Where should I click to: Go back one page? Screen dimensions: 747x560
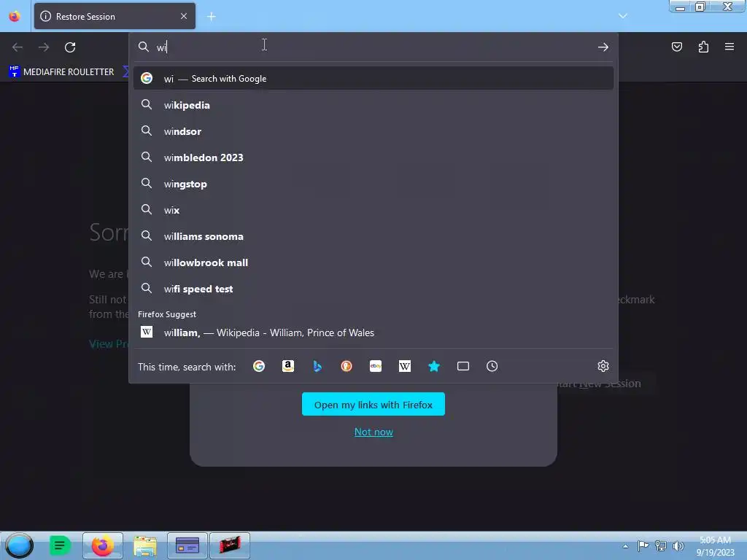[x=18, y=47]
